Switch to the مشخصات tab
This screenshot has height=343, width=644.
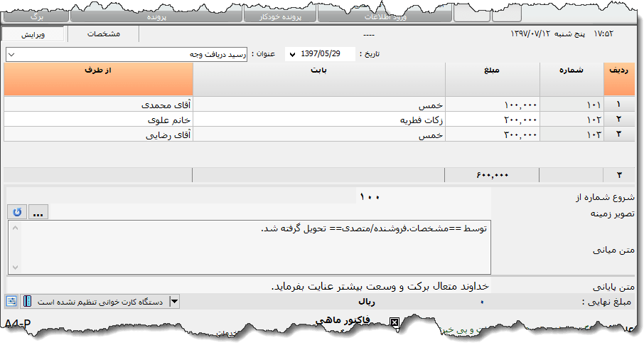click(x=104, y=34)
